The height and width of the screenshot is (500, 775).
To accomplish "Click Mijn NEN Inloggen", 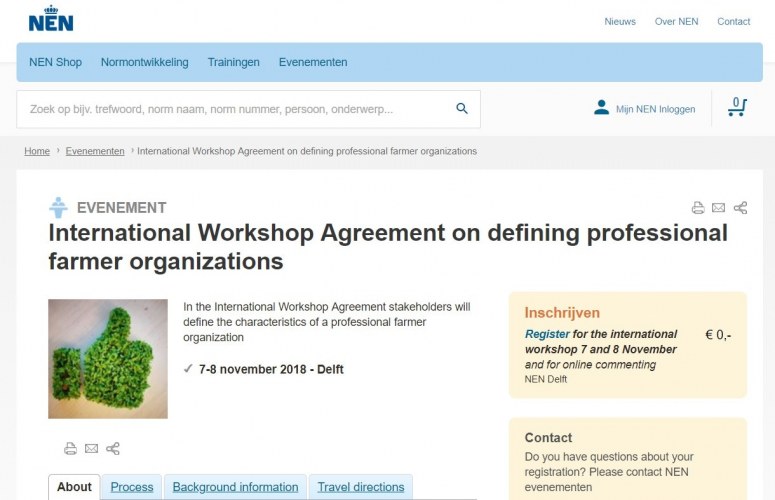I will click(x=655, y=109).
